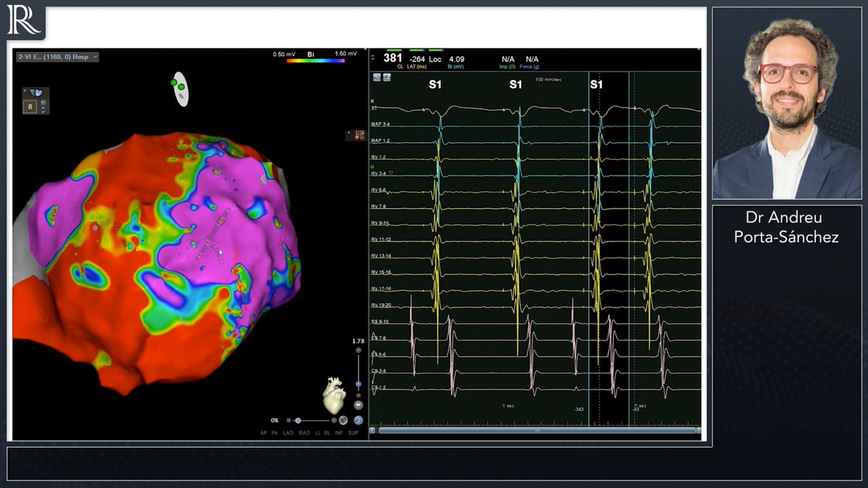Viewport: 868px width, 488px height.
Task: Click the R logo in the top-left corner
Action: 24,20
